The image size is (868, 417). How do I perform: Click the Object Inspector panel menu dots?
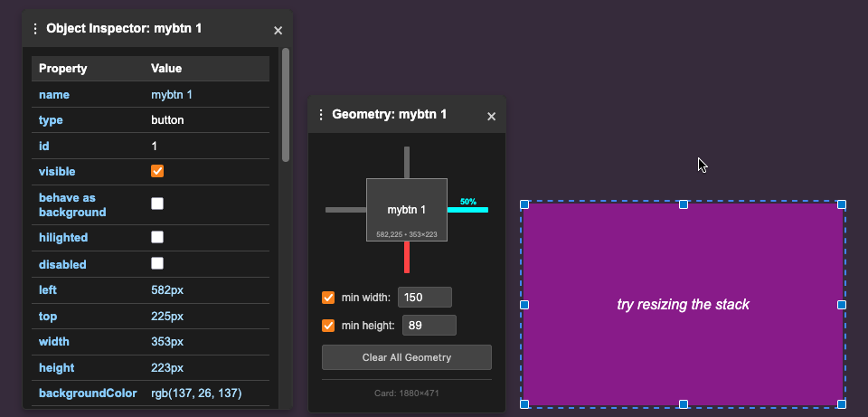click(x=35, y=29)
